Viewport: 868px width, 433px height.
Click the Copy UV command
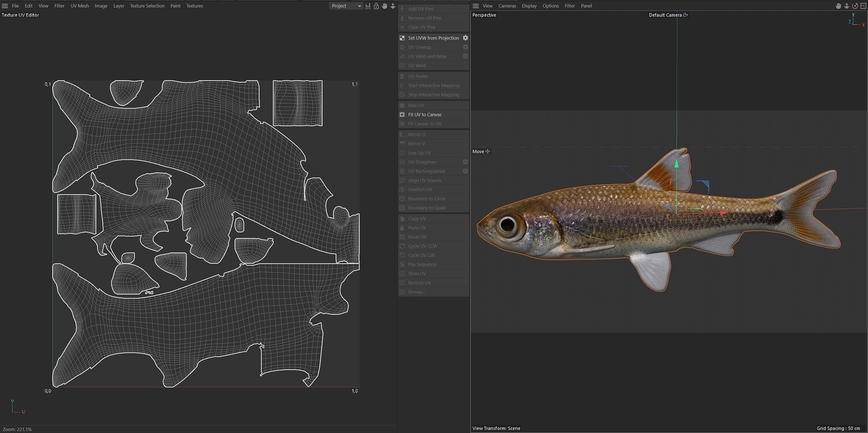point(433,219)
